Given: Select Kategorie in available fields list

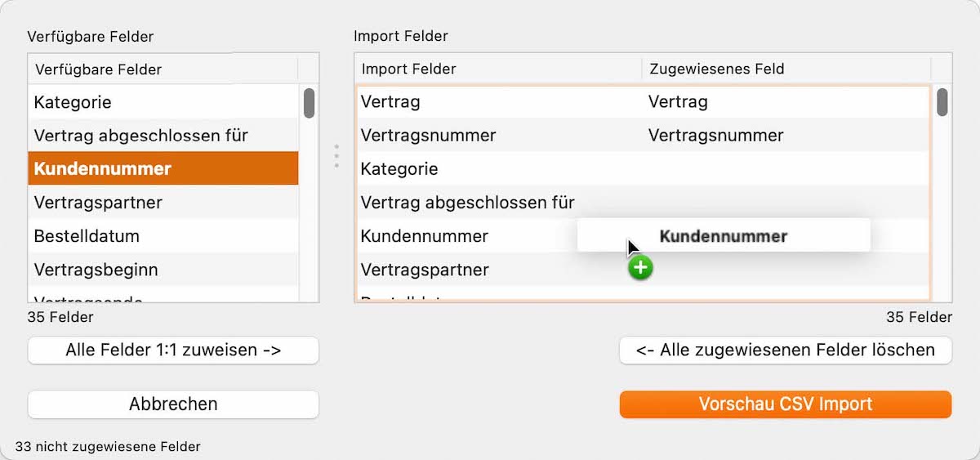Looking at the screenshot, I should [x=163, y=102].
